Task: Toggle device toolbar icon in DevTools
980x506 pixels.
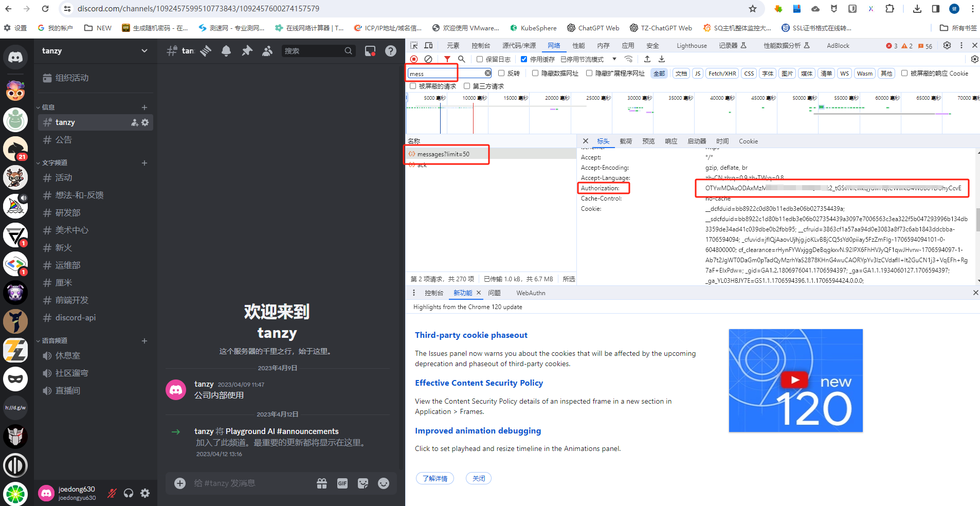Action: 428,45
